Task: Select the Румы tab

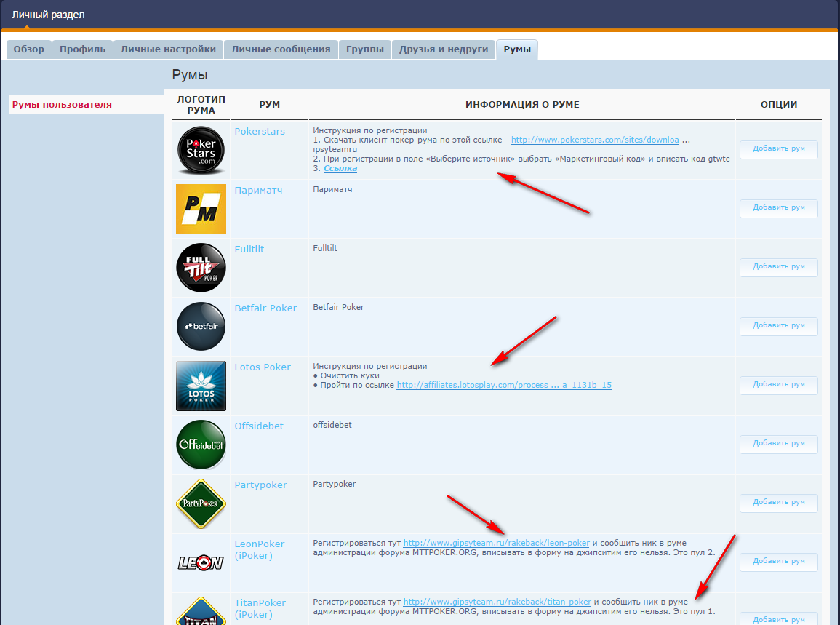Action: coord(517,49)
